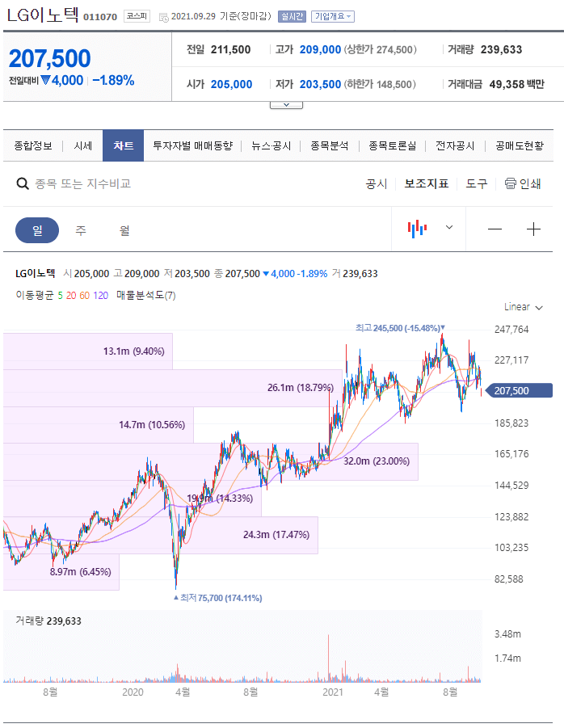Open the 종목분석 tab

pos(330,145)
